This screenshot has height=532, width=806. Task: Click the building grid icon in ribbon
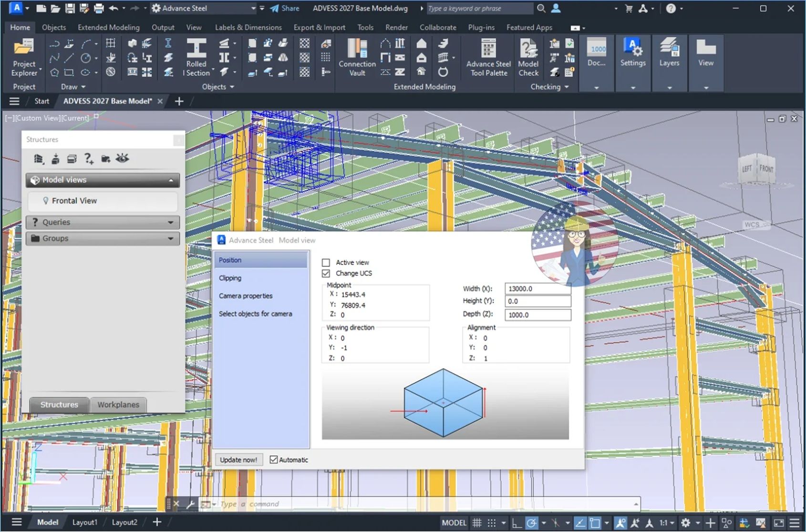[x=111, y=43]
